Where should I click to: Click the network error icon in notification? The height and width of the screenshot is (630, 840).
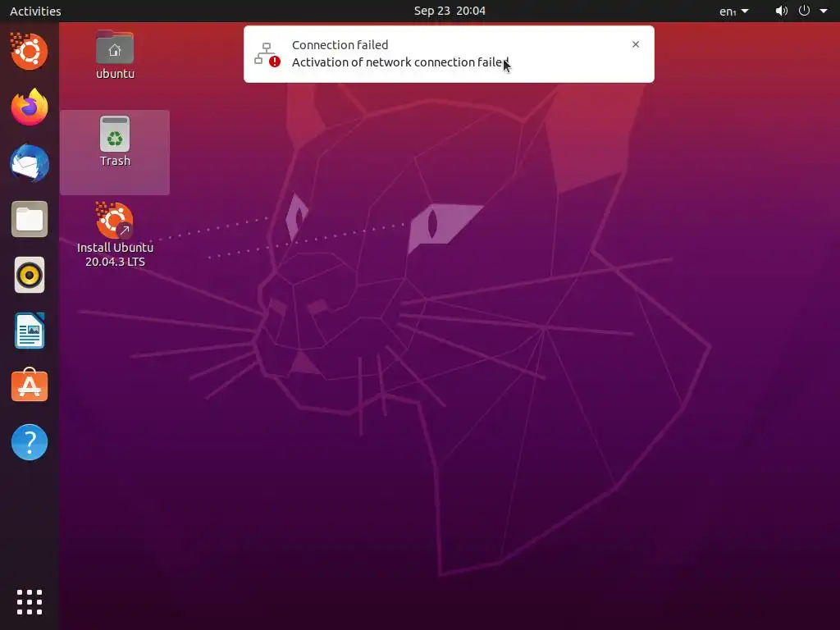pos(267,54)
